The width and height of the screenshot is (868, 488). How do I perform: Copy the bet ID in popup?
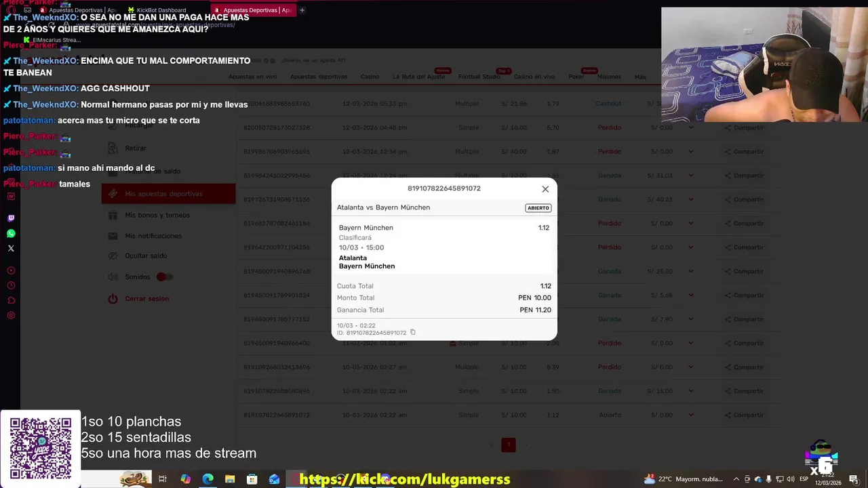(x=413, y=332)
